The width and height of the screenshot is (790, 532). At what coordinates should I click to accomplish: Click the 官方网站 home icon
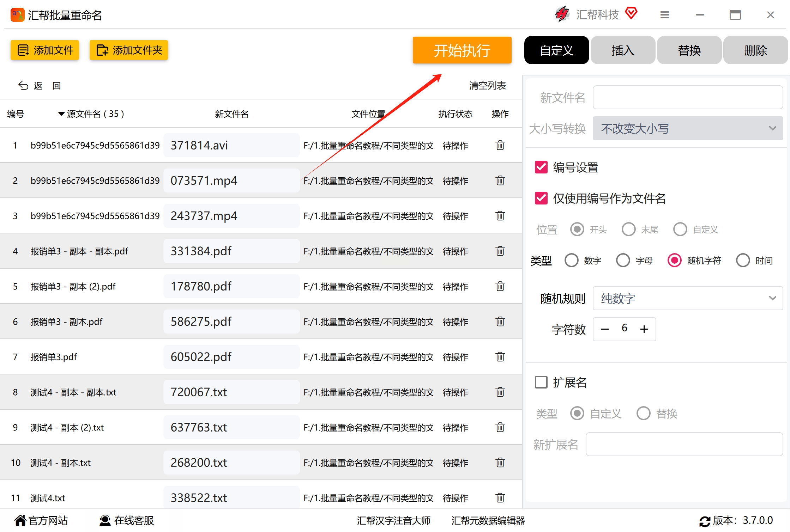20,520
